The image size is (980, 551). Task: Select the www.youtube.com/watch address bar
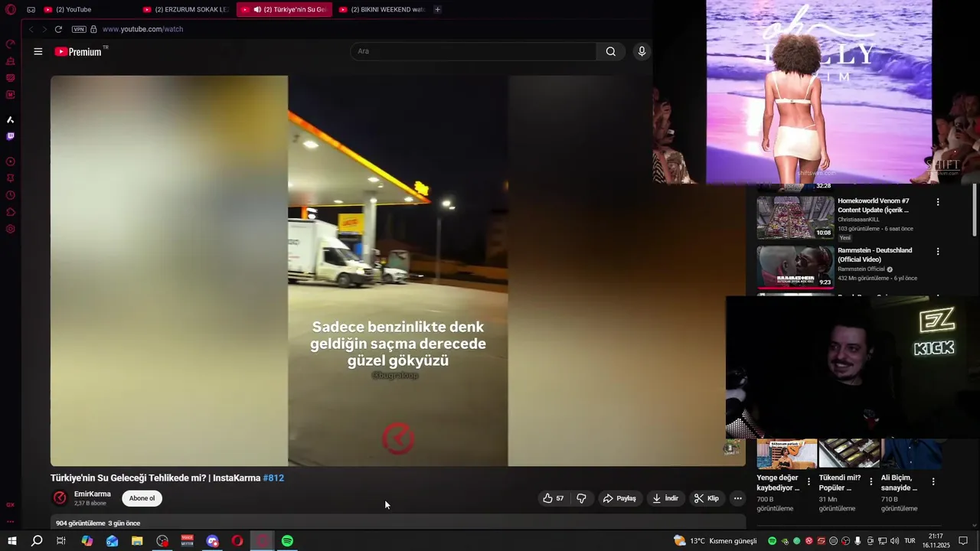tap(142, 29)
